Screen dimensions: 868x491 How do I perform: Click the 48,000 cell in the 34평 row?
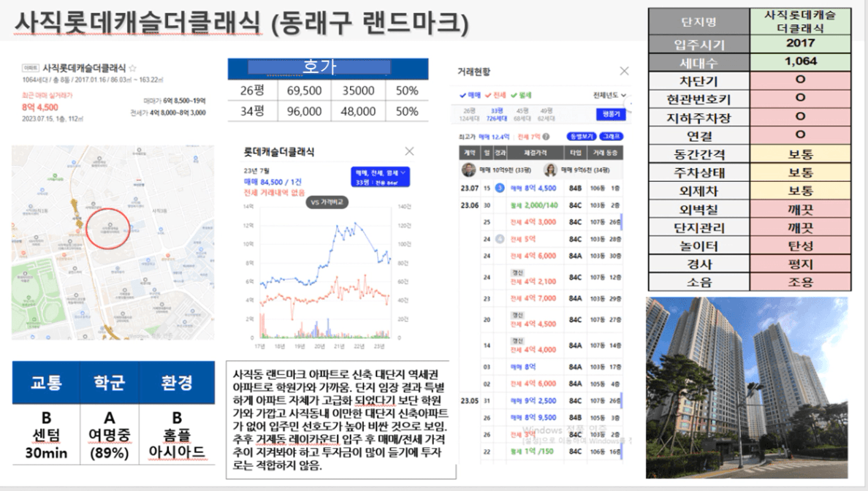[x=357, y=111]
